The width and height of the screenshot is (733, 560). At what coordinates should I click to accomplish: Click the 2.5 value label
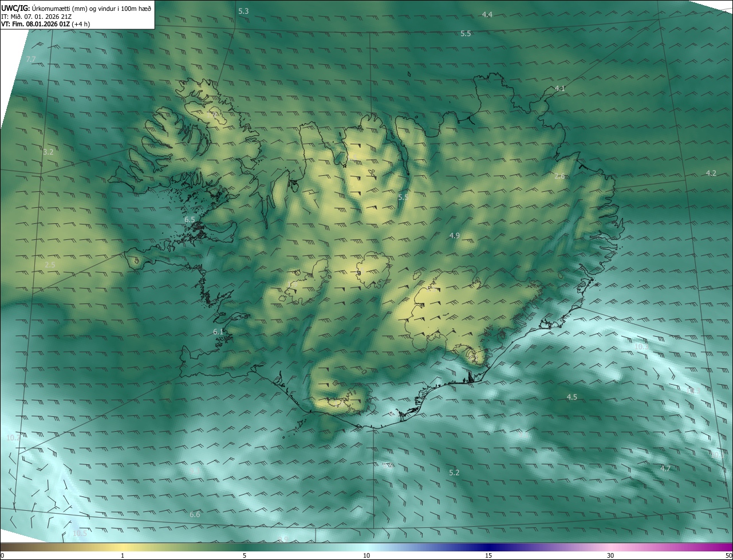coord(50,265)
